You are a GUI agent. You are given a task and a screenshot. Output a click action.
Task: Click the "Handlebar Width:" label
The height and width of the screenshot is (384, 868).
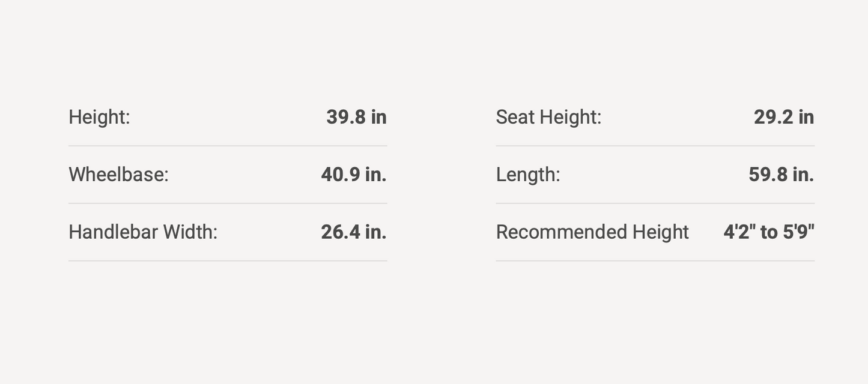tap(143, 232)
